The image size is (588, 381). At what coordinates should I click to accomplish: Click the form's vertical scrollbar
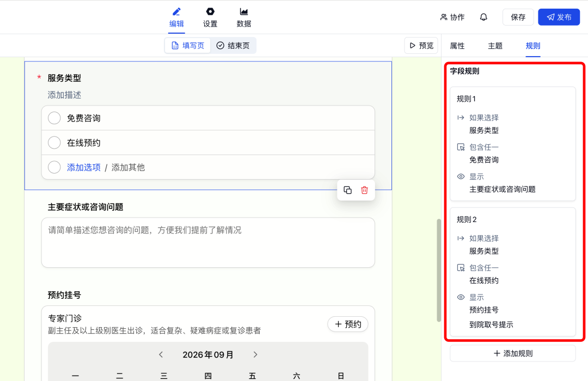[x=439, y=270]
